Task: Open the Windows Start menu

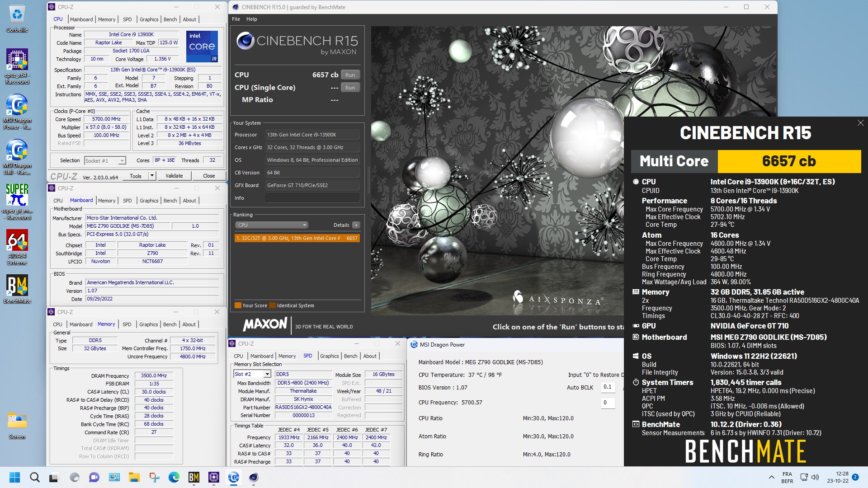Action: [14, 477]
